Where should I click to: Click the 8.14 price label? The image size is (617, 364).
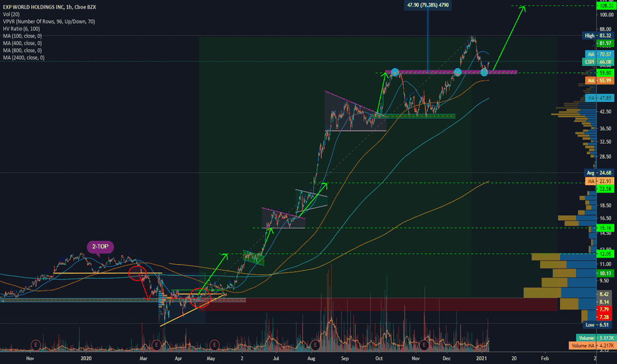coord(604,302)
